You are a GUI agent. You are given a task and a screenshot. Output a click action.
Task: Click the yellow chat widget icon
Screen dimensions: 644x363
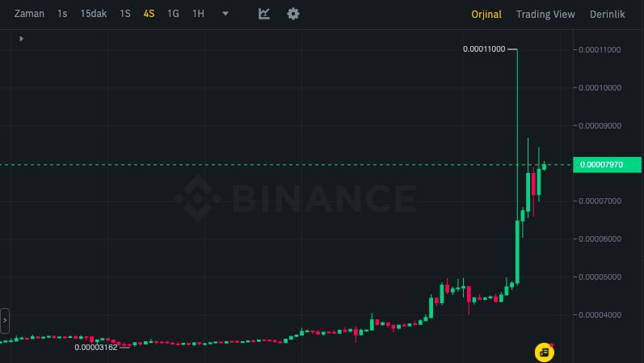tap(545, 352)
